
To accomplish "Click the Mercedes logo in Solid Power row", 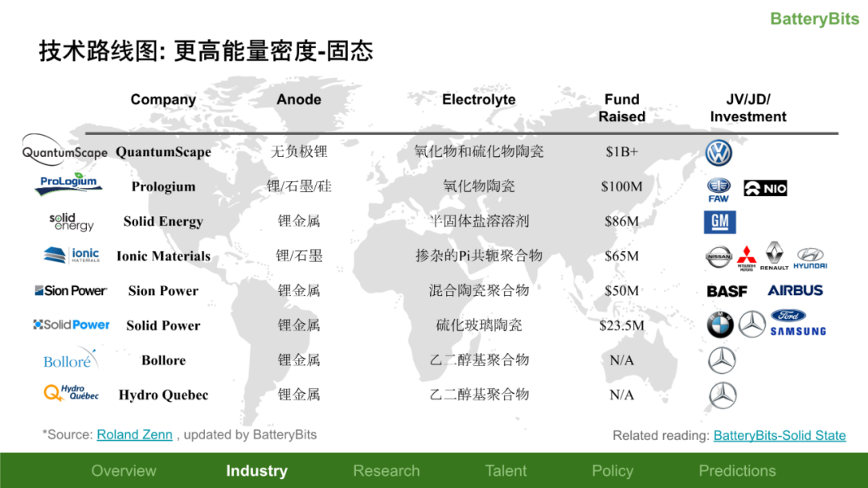I will point(751,324).
